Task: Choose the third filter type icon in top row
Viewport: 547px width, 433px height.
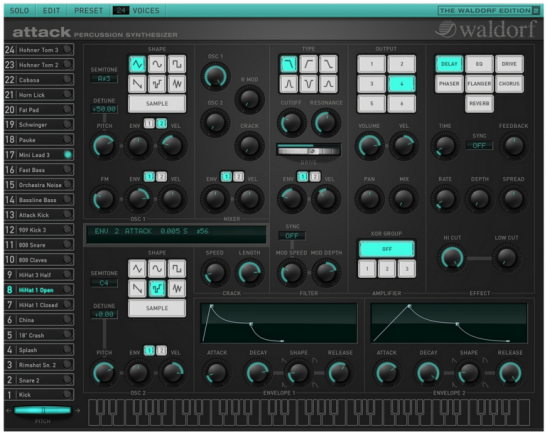Action: [x=328, y=64]
